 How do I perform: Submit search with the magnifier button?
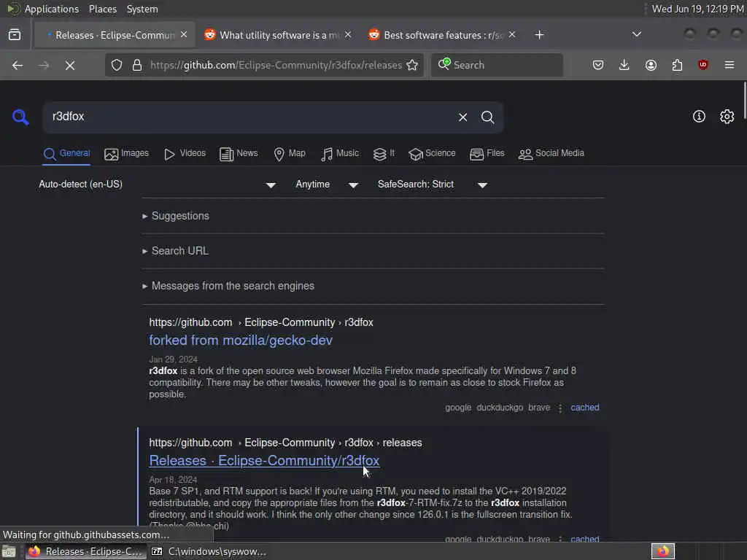487,117
